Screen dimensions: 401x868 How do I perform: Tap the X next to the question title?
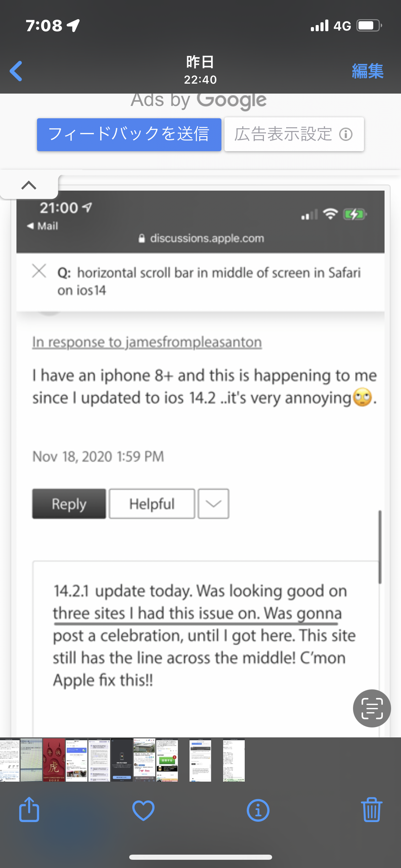tap(39, 271)
